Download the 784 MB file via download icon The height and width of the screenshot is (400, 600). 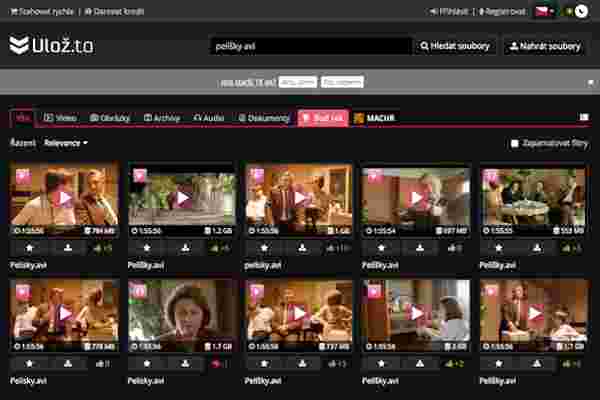68,248
